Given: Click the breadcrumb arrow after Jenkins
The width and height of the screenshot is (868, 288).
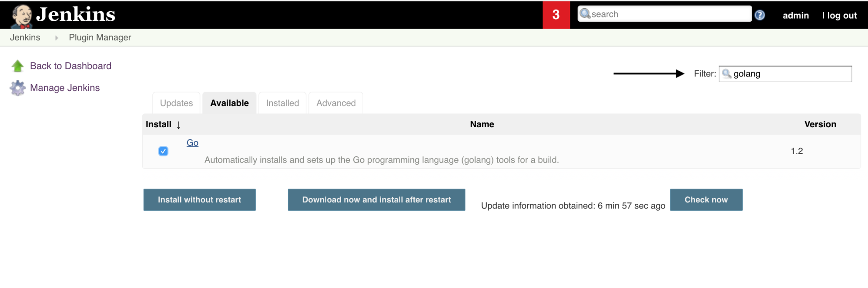Looking at the screenshot, I should [57, 38].
